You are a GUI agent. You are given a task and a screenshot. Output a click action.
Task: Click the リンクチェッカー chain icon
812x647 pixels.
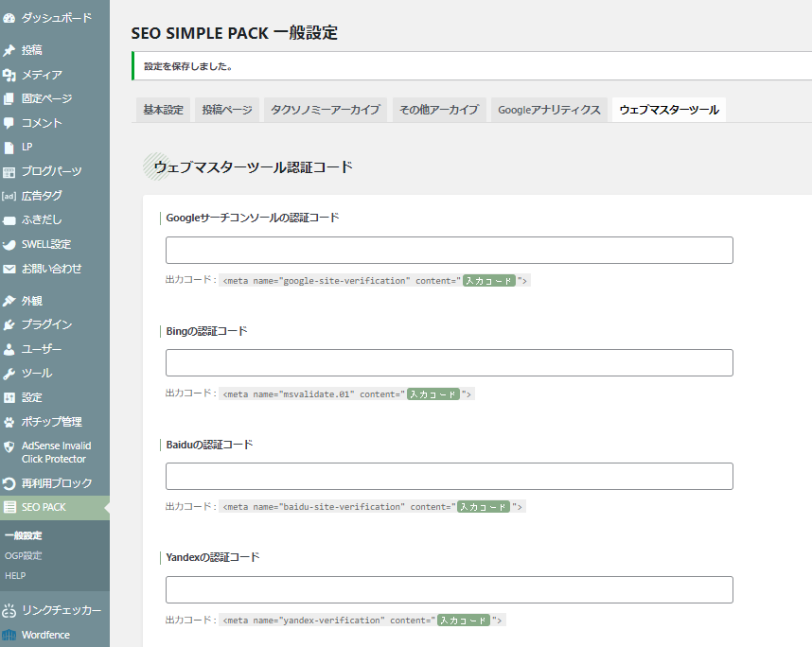9,610
